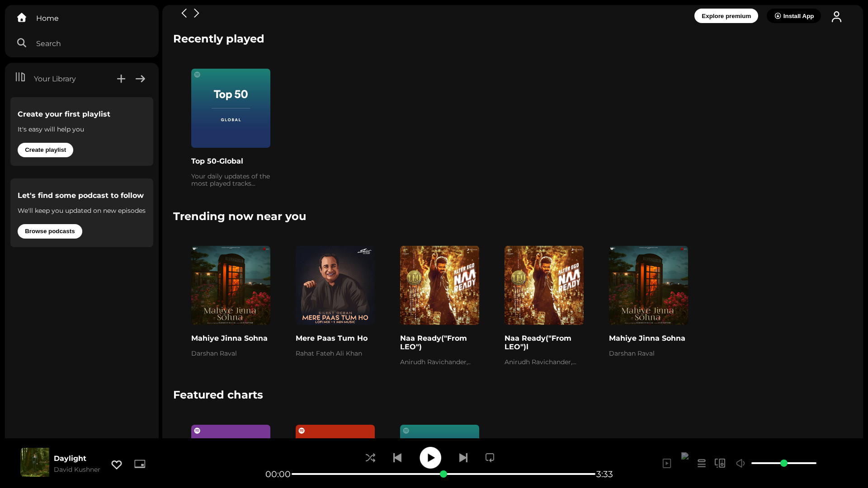Image resolution: width=868 pixels, height=488 pixels.
Task: Skip to the previous track
Action: pos(397,458)
